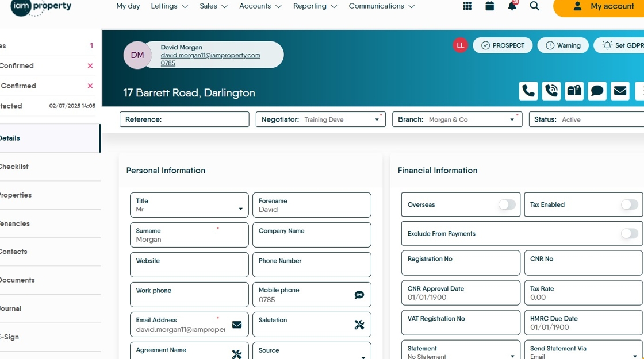Click the Surname field
The height and width of the screenshot is (359, 644).
pyautogui.click(x=189, y=235)
